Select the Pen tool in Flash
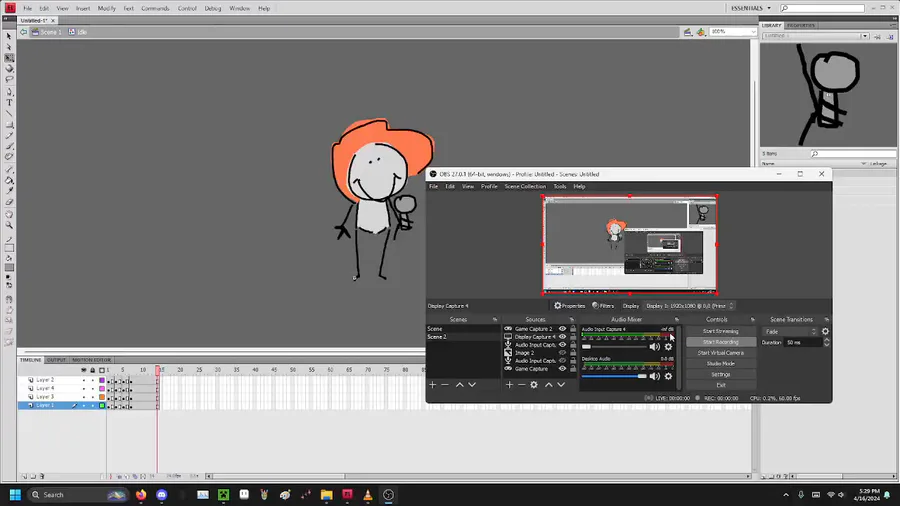 9,92
